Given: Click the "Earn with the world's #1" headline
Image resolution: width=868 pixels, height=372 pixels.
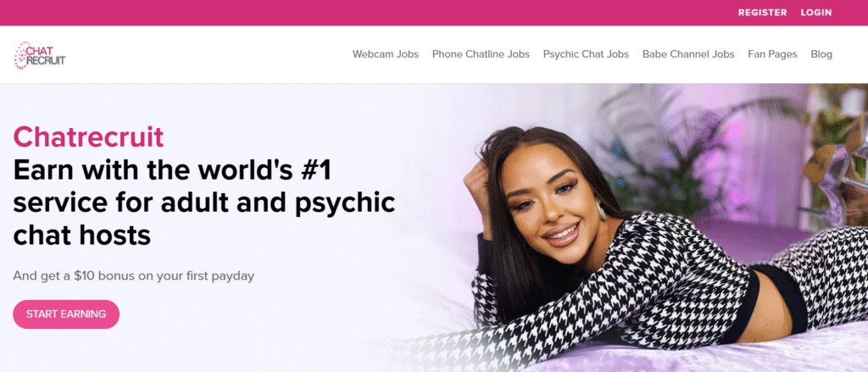Looking at the screenshot, I should pos(172,170).
